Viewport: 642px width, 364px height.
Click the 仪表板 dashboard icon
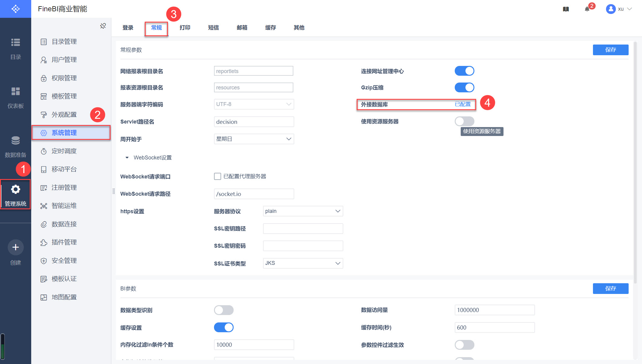(15, 91)
